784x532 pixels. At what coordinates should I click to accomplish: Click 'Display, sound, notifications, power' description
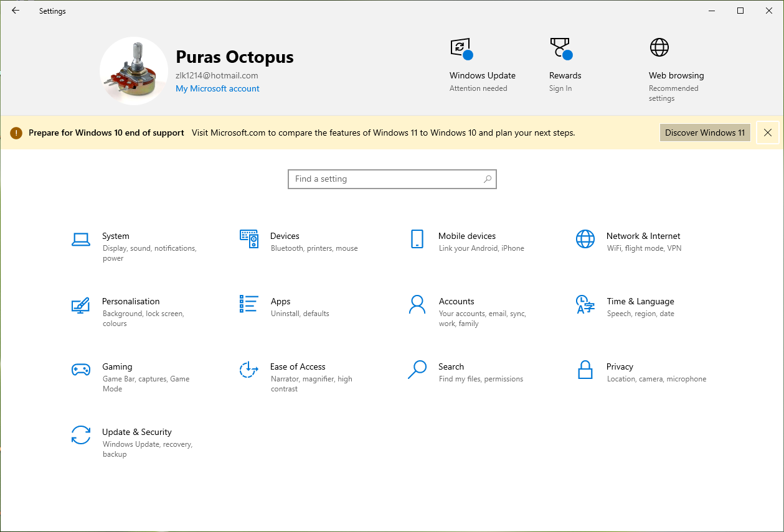149,253
